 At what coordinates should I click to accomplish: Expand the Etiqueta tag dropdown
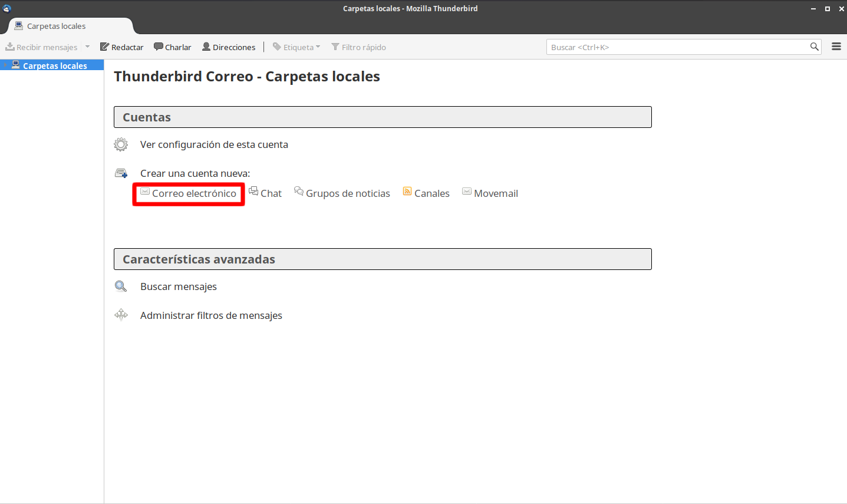(x=296, y=47)
